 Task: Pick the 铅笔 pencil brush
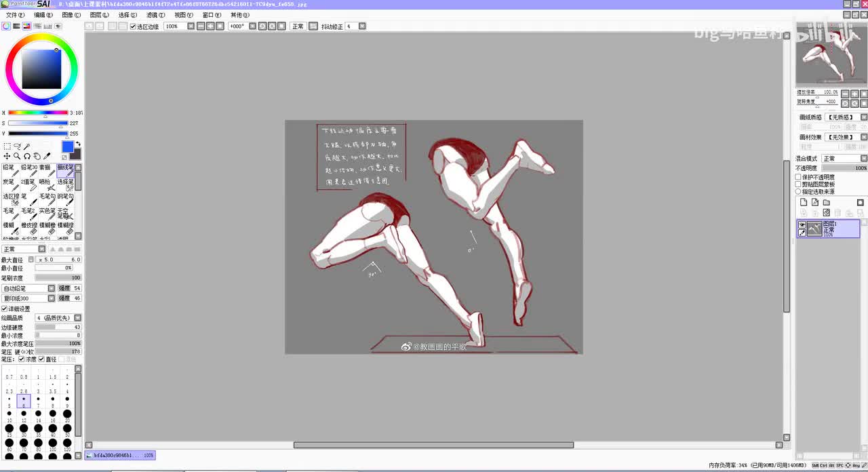tap(10, 170)
